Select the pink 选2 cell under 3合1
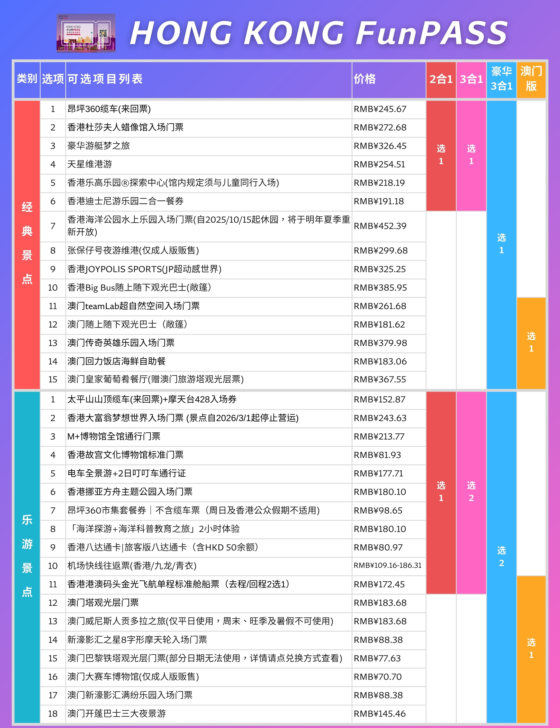560x728 pixels. (x=472, y=492)
